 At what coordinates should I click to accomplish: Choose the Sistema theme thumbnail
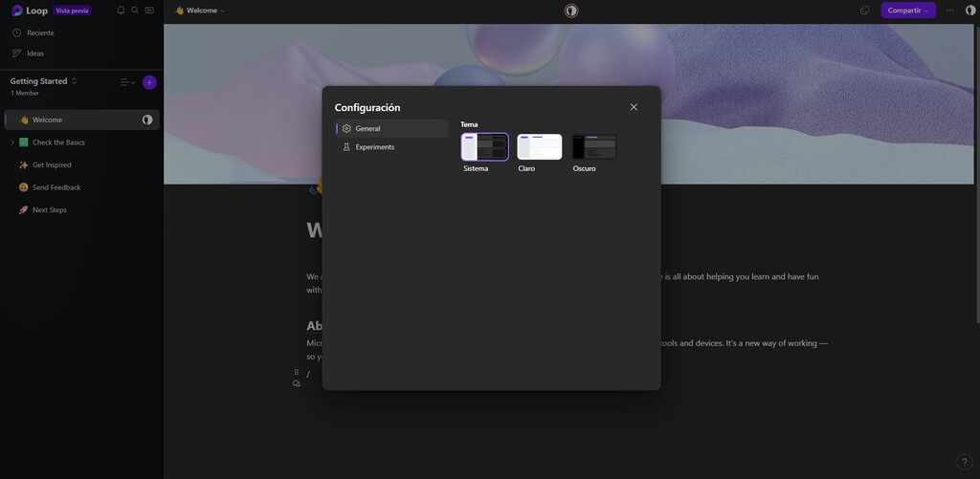(x=485, y=147)
